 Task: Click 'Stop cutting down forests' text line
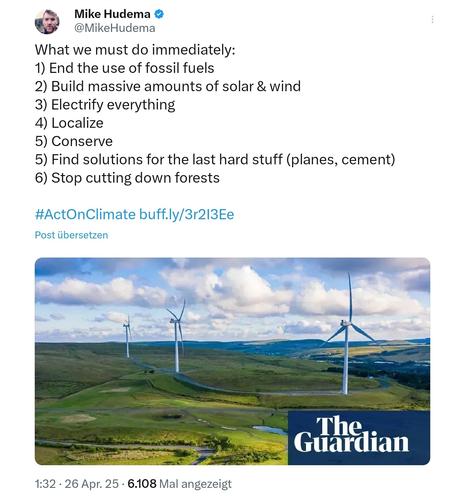point(127,178)
